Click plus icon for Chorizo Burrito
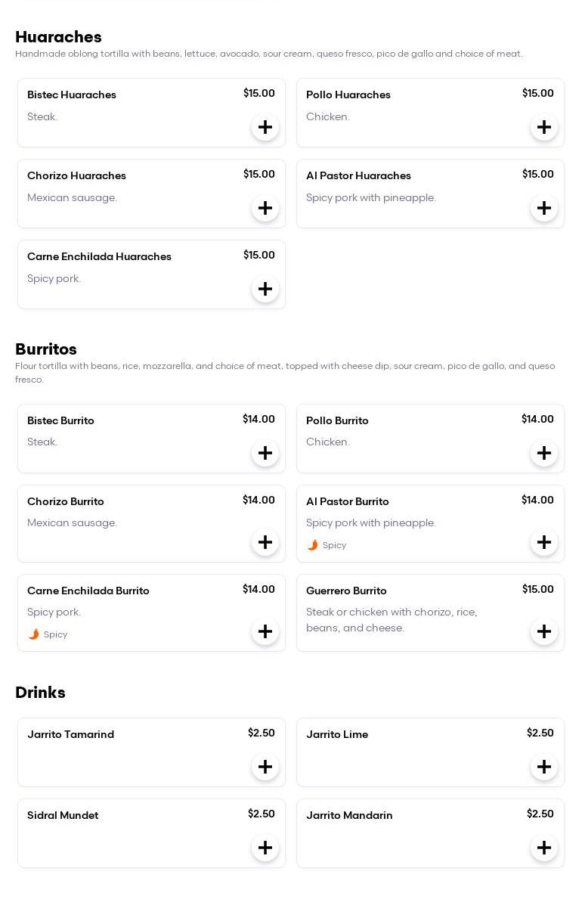 [265, 542]
